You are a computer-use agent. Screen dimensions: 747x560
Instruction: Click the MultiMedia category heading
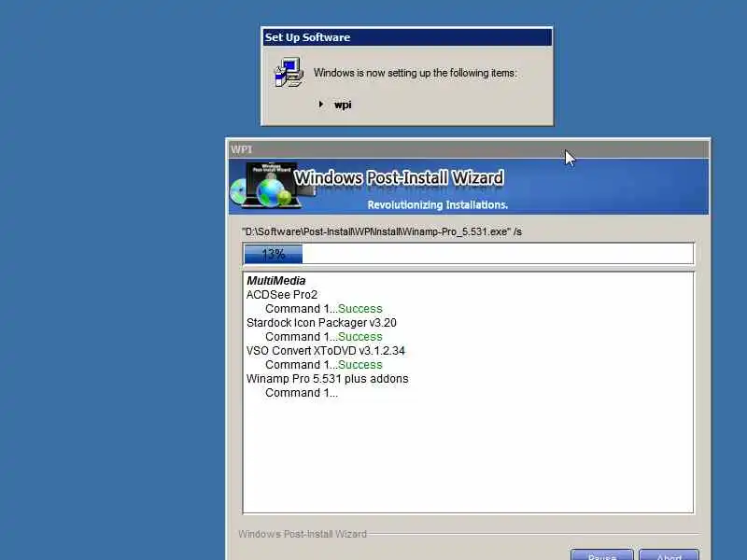click(275, 281)
